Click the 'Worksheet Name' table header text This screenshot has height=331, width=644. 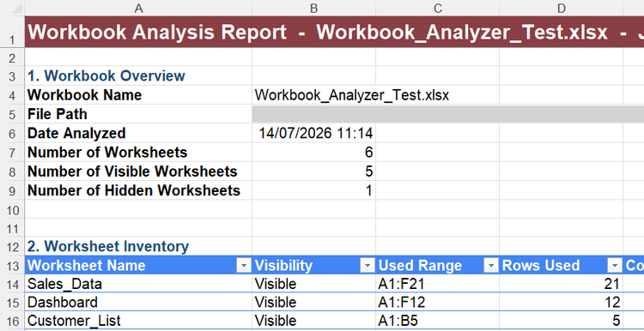tap(86, 265)
